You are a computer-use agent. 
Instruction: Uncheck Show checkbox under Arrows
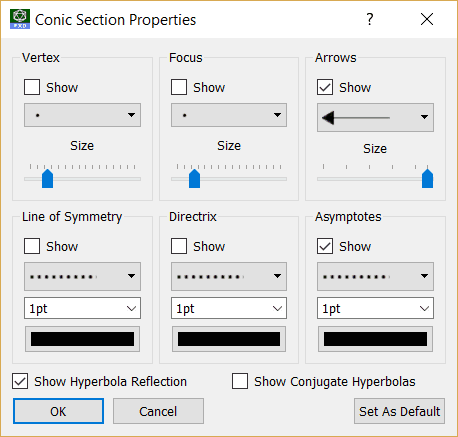pos(325,87)
